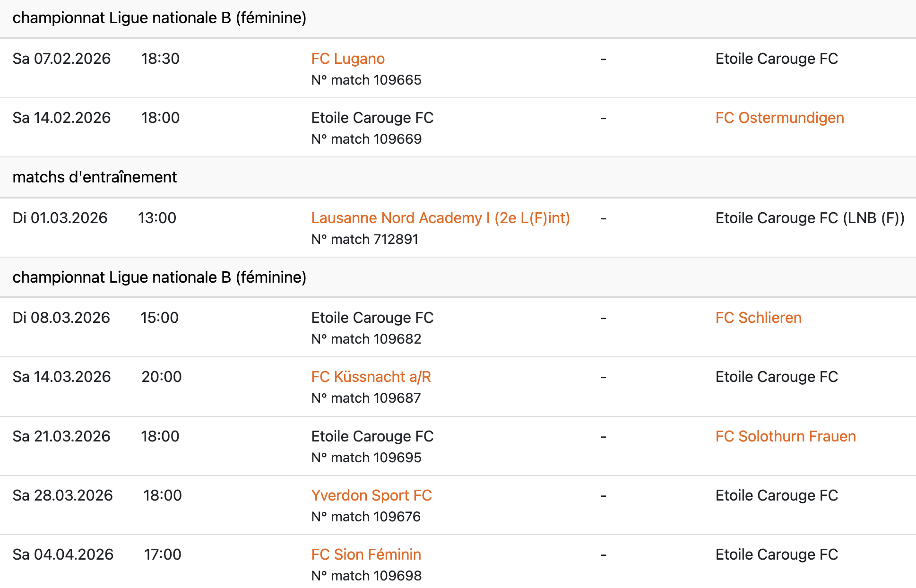Open the Yverdon Sport FC link
The width and height of the screenshot is (916, 588).
[x=371, y=495]
